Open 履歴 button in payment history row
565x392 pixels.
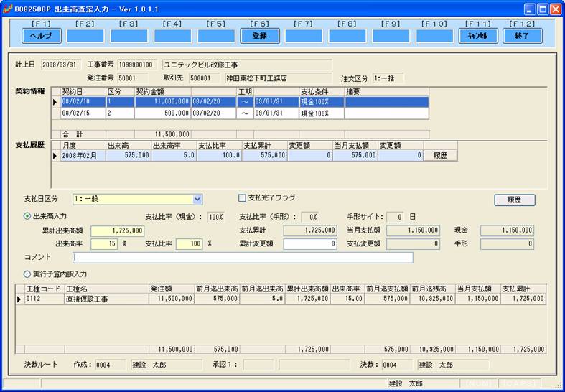[x=440, y=155]
